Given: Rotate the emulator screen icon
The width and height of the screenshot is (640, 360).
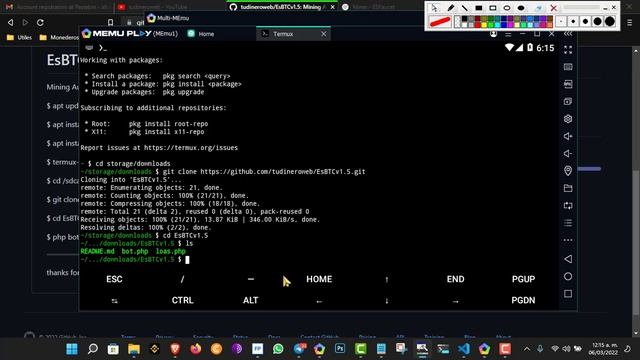Looking at the screenshot, I should pos(568,205).
